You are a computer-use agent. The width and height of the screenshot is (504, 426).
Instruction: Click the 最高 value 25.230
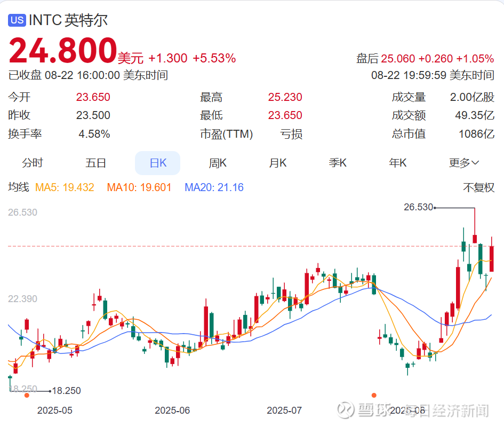pyautogui.click(x=285, y=97)
